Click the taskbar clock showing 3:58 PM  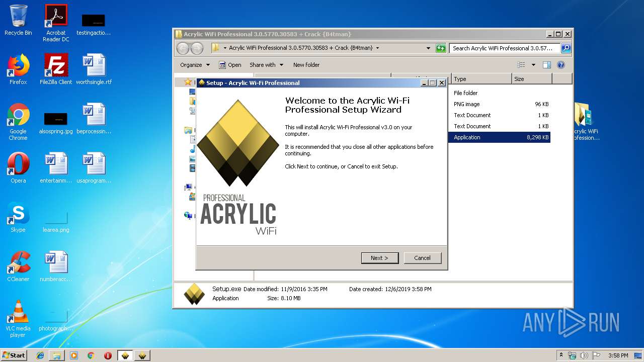(x=618, y=355)
